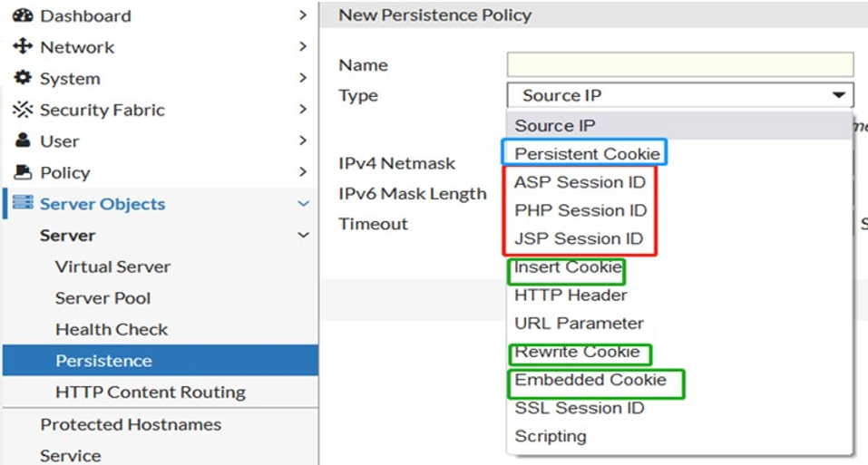868x465 pixels.
Task: Click the Security Fabric icon
Action: (23, 110)
